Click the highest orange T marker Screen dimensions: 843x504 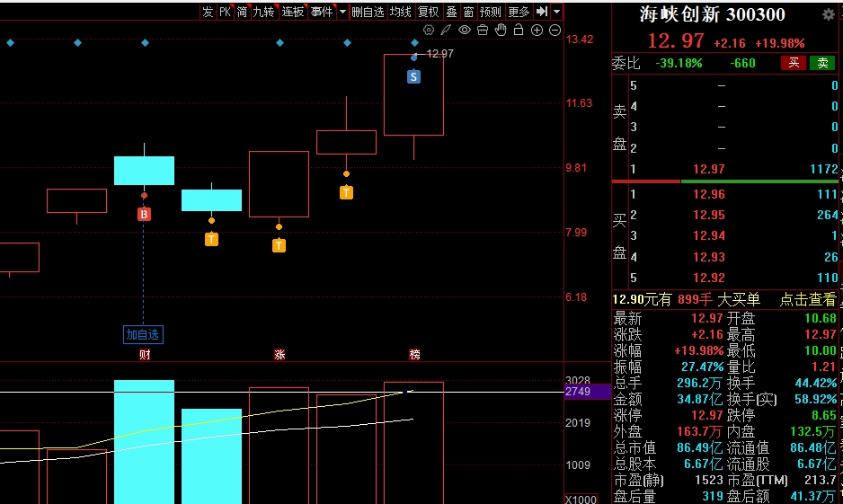[x=346, y=192]
